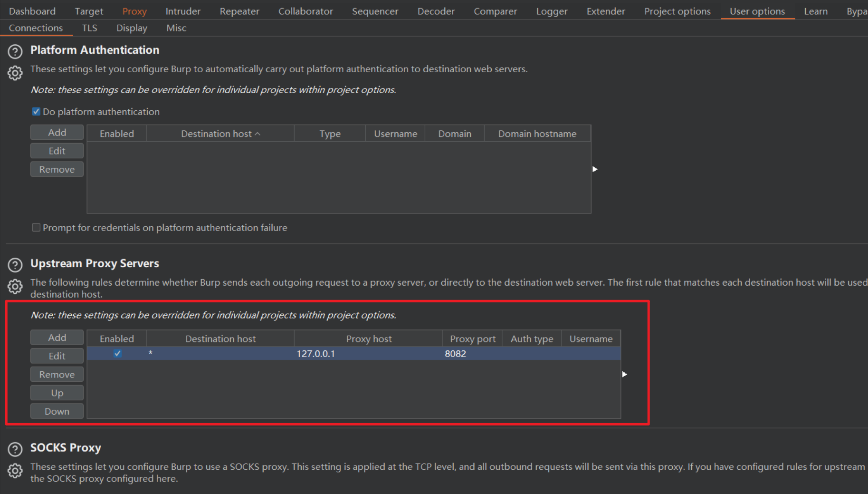Viewport: 868px width, 494px height.
Task: Open gear options for SOCKS Proxy
Action: click(15, 471)
